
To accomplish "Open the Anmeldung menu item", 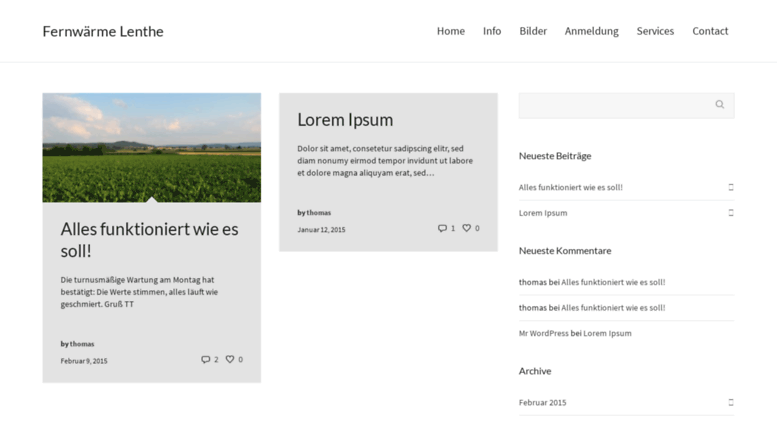I will [x=592, y=31].
